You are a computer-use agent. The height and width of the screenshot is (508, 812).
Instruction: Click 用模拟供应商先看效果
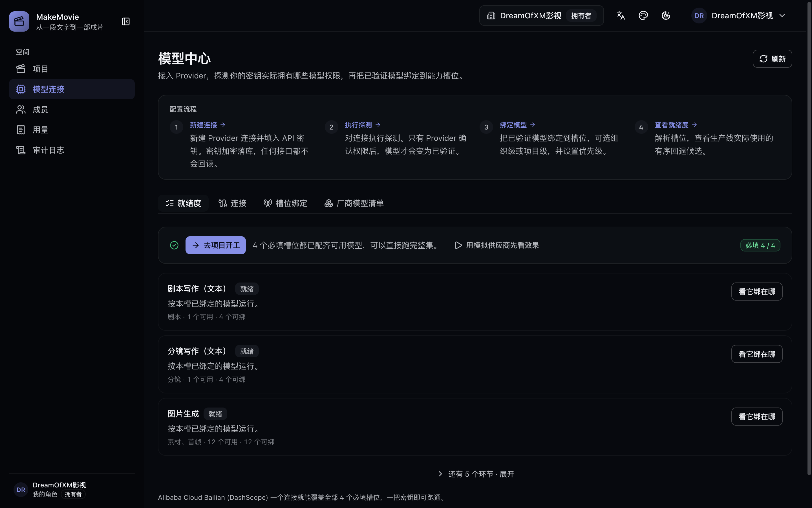(497, 245)
